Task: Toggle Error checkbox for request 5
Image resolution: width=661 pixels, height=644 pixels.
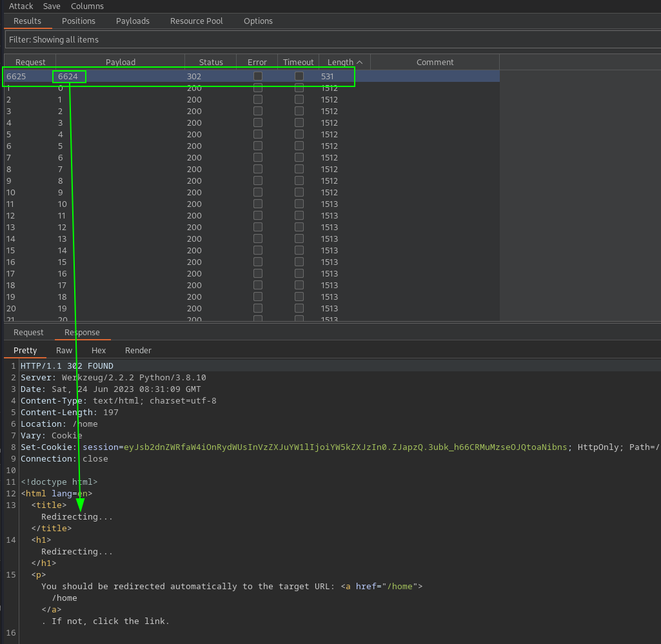Action: tap(258, 135)
